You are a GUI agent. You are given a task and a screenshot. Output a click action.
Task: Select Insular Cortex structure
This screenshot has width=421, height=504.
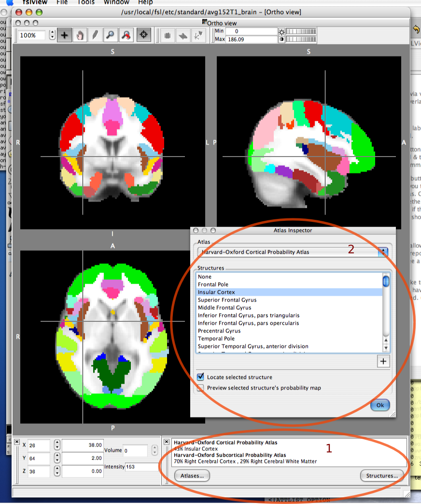point(289,292)
